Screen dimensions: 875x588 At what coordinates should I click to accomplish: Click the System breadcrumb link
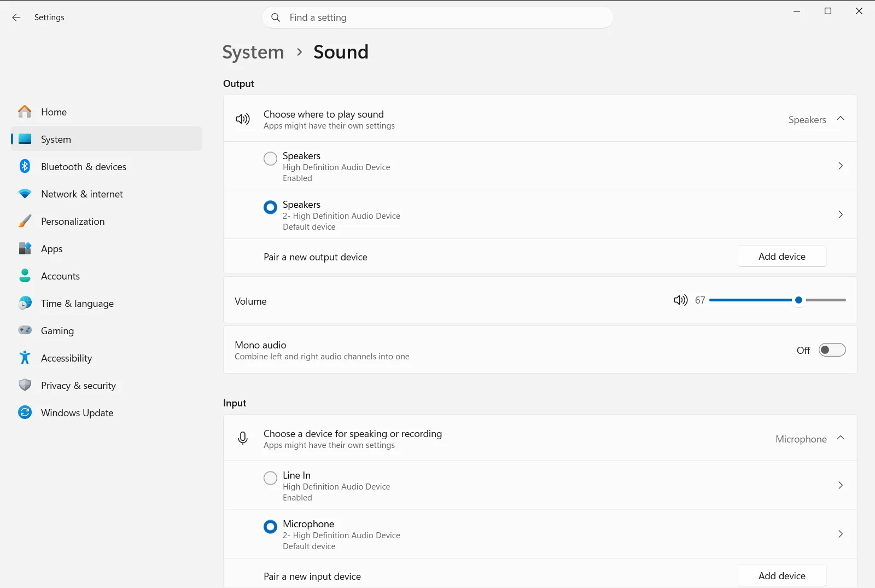click(253, 52)
